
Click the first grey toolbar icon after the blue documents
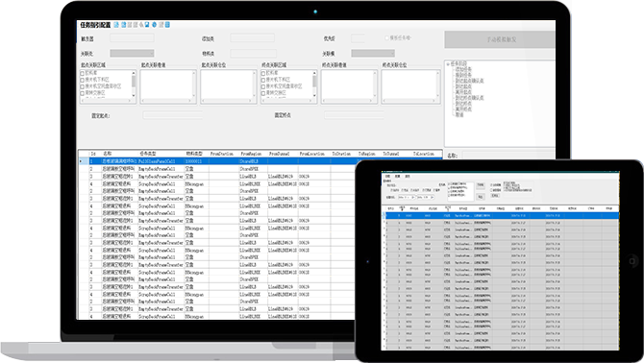coord(130,25)
